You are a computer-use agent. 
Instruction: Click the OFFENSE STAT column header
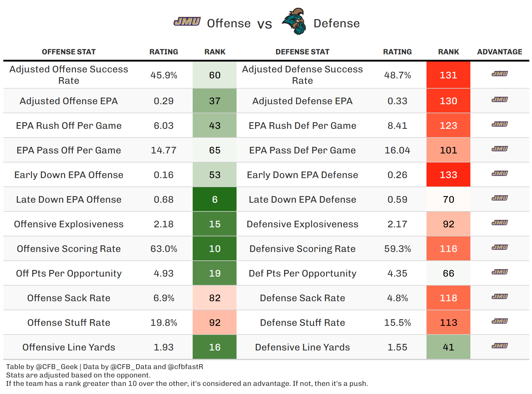click(69, 52)
